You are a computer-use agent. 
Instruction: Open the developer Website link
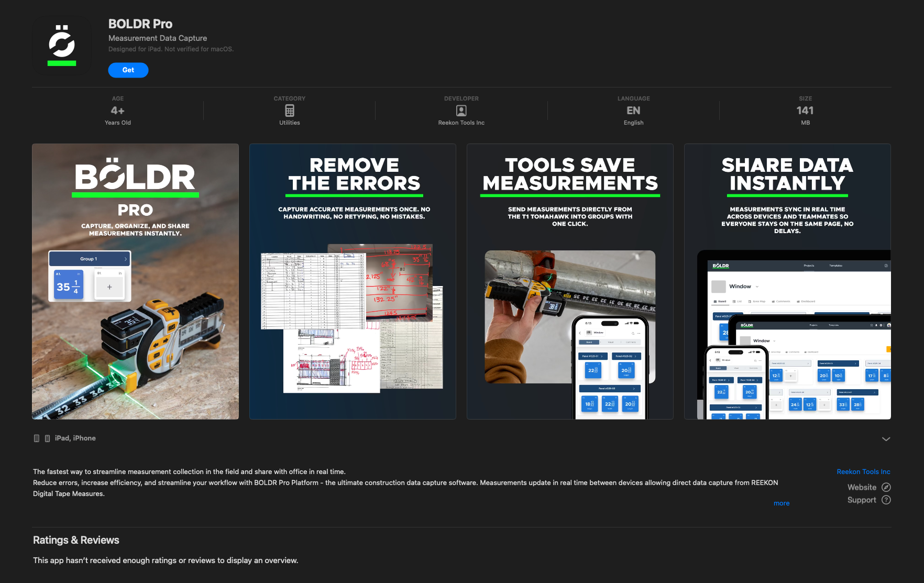(x=862, y=487)
